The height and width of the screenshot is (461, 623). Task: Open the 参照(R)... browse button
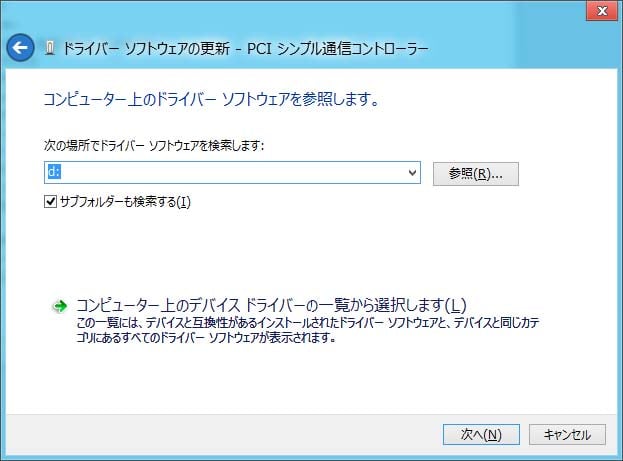click(476, 174)
